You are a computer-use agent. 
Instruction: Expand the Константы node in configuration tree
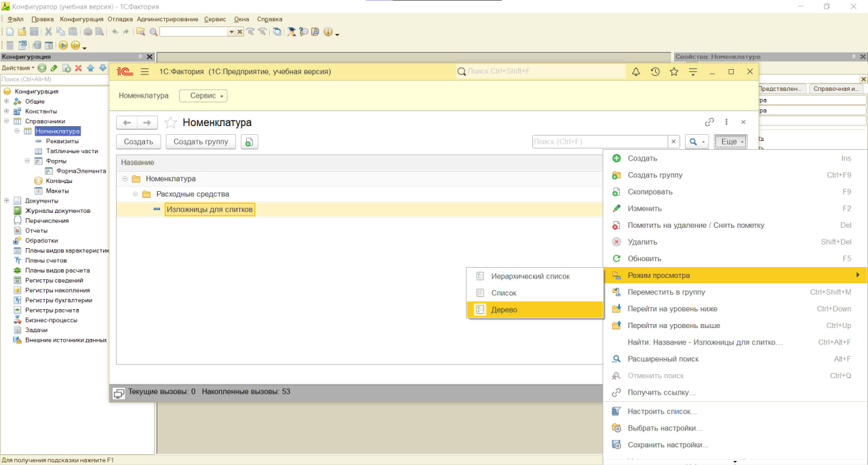(7, 111)
